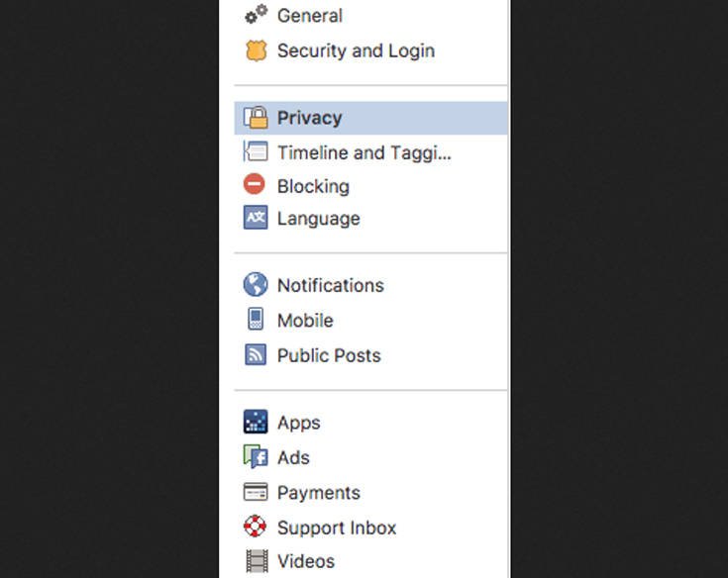Click the red Blocking icon

click(255, 184)
